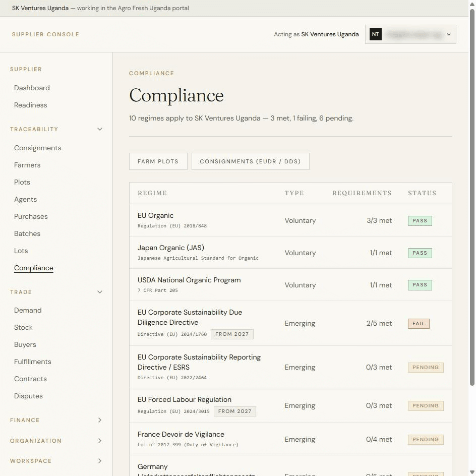Click FROM 2027 tag on Regulation 2024/3015
This screenshot has width=476, height=476.
235,411
